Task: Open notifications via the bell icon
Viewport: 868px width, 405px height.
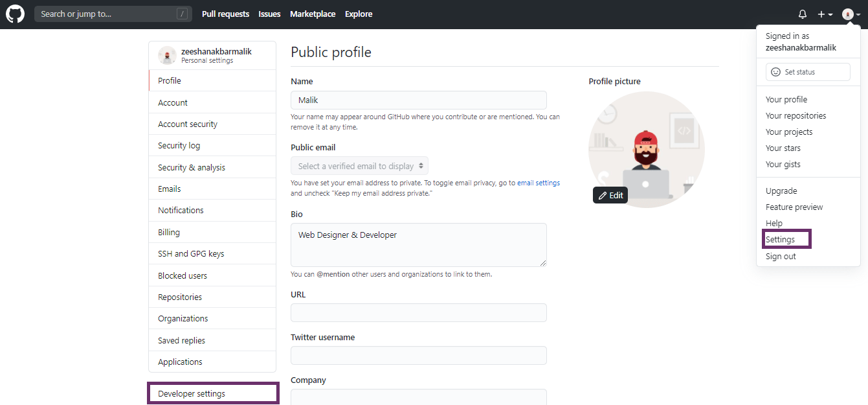Action: (x=802, y=14)
